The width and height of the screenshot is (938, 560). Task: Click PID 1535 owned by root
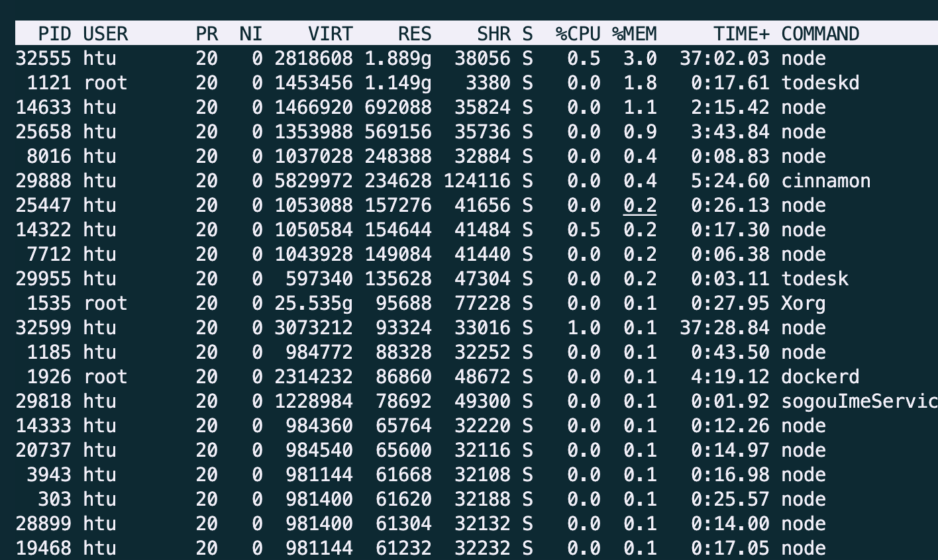click(49, 303)
